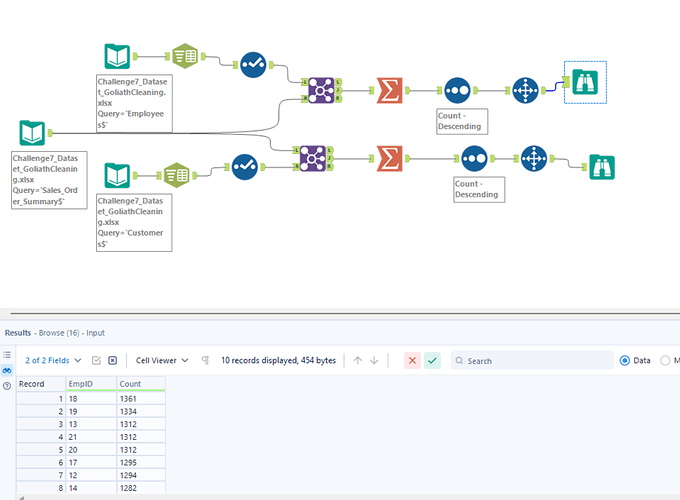Click the Employees Input Data book icon
This screenshot has width=680, height=500.
[117, 57]
